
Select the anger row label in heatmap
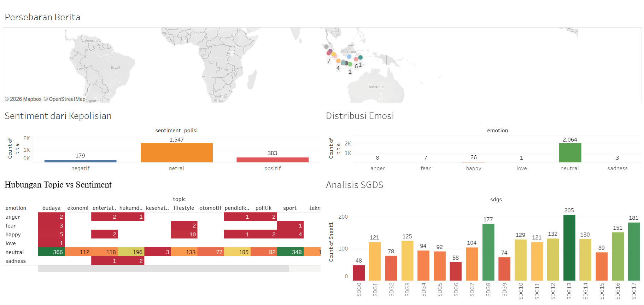[x=13, y=217]
